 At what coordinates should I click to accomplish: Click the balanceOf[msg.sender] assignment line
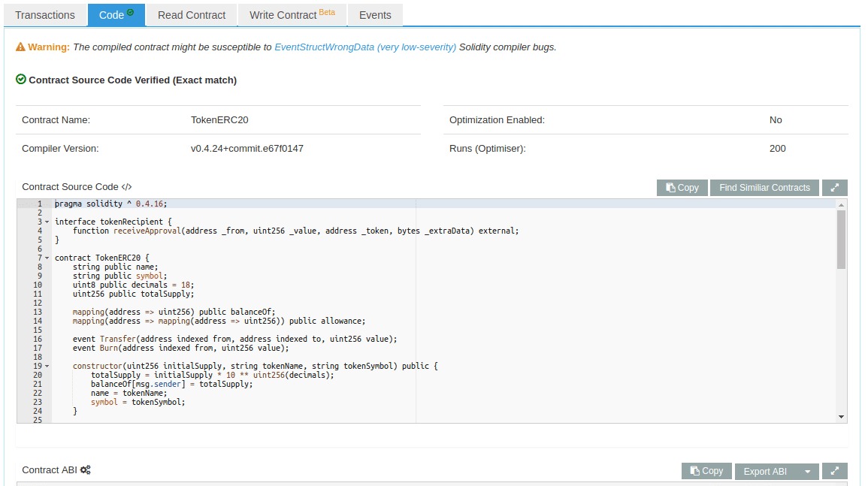click(171, 384)
